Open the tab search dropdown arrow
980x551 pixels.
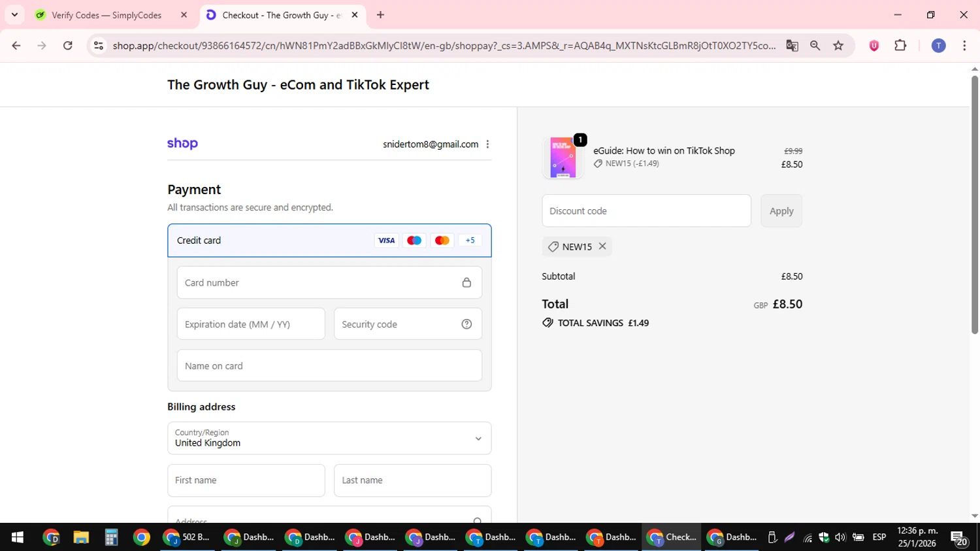click(14, 15)
